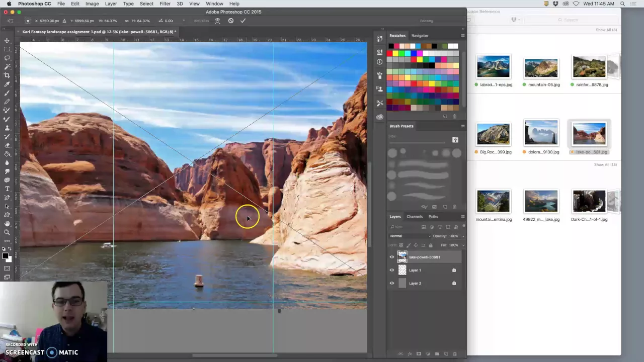
Task: Toggle lock on Layer 1
Action: pyautogui.click(x=454, y=270)
